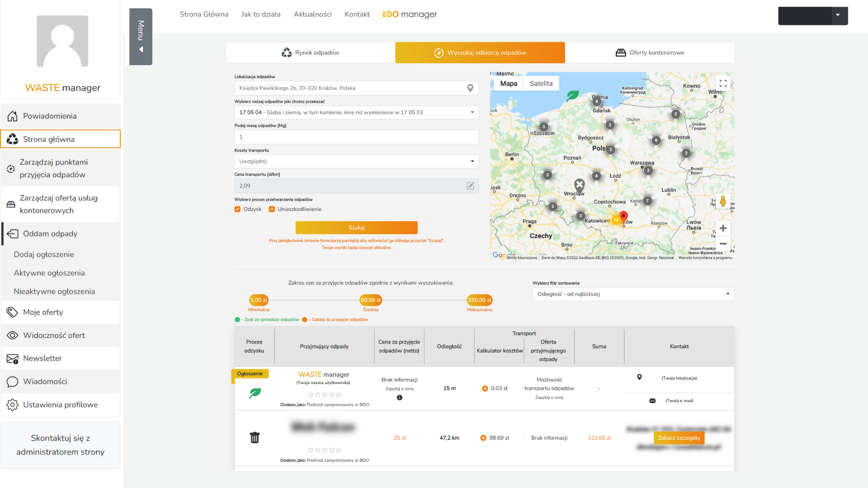Open Newsletter envelope item
This screenshot has height=488, width=868.
(x=61, y=358)
